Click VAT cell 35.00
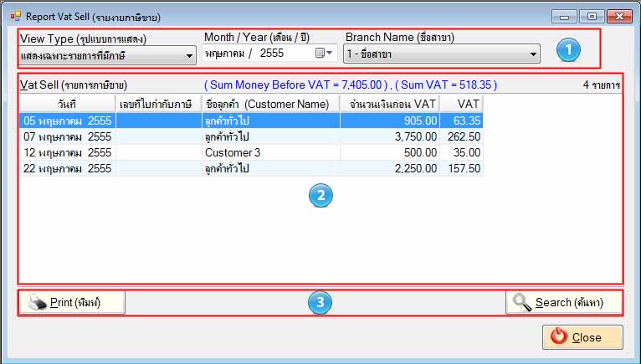 [462, 152]
